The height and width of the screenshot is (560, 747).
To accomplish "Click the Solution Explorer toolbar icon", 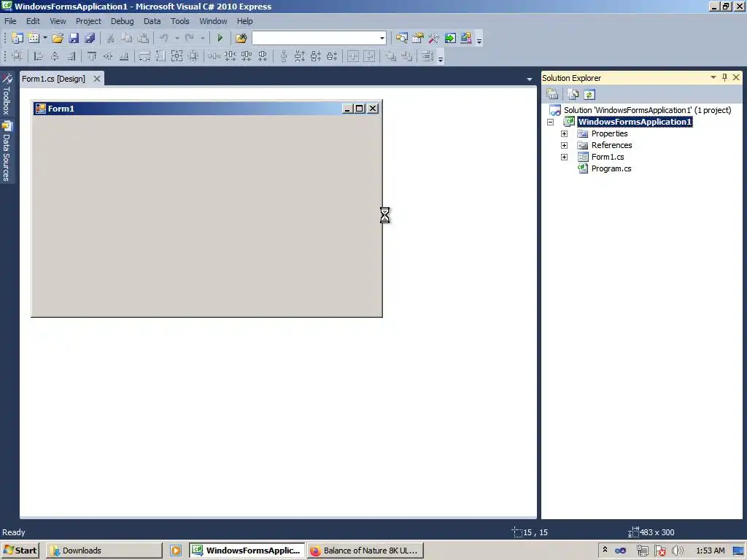I will [402, 38].
